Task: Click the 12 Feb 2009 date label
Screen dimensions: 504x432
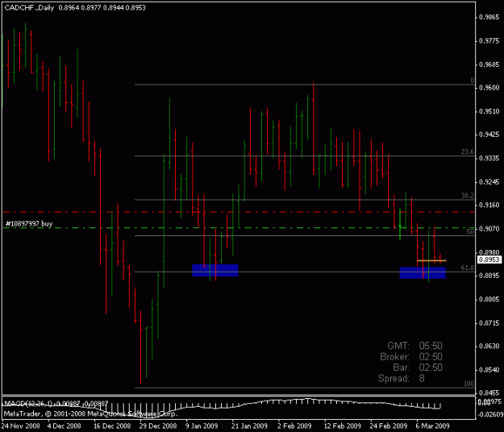Action: (x=343, y=426)
